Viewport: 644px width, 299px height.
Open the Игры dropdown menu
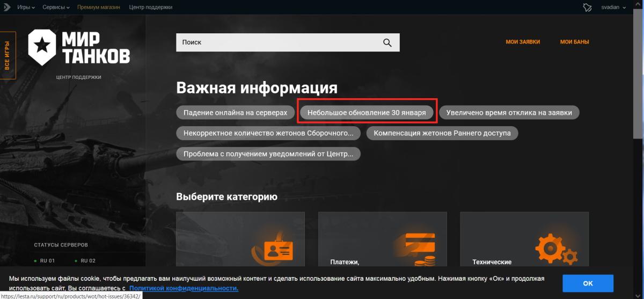(26, 8)
